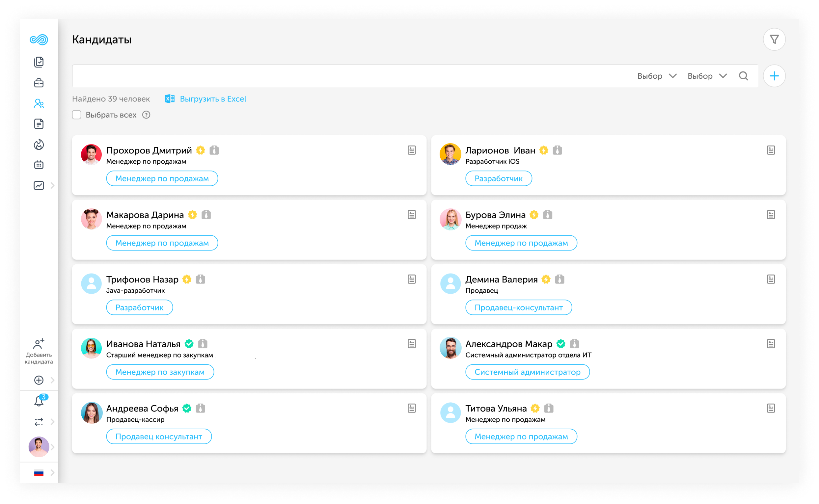
Task: Open the filter funnel icon
Action: 774,40
